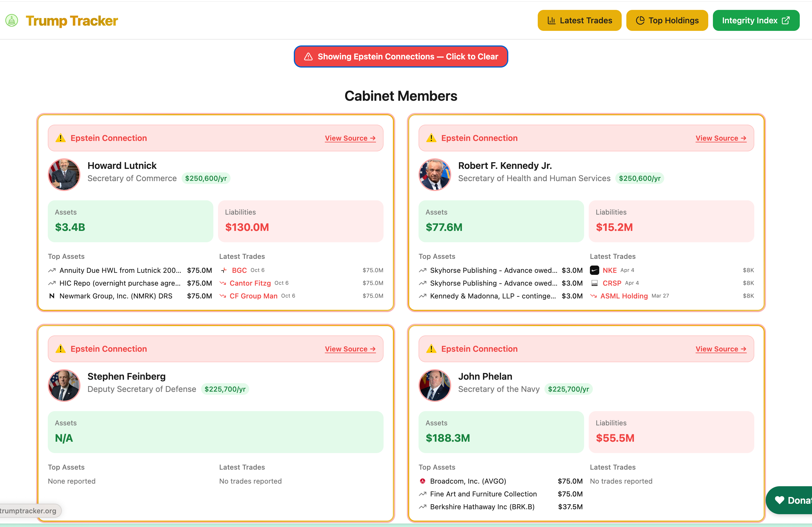
Task: Click the Broadcom logo next to AVGO
Action: click(423, 481)
